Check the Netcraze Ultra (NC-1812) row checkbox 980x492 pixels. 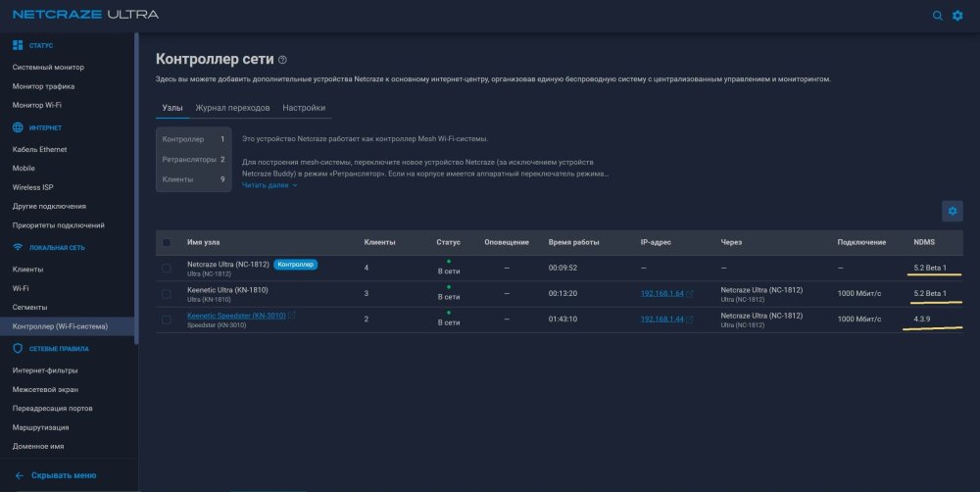[x=167, y=269]
